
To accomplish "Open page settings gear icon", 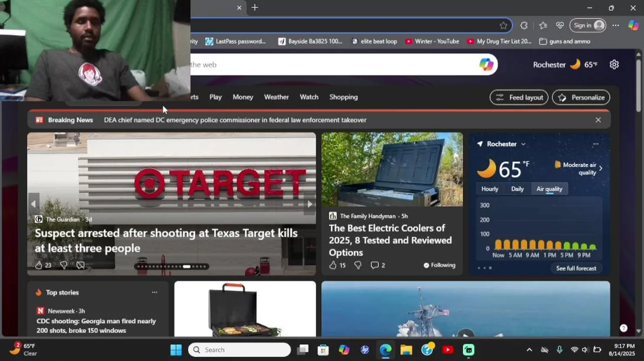I will [614, 65].
